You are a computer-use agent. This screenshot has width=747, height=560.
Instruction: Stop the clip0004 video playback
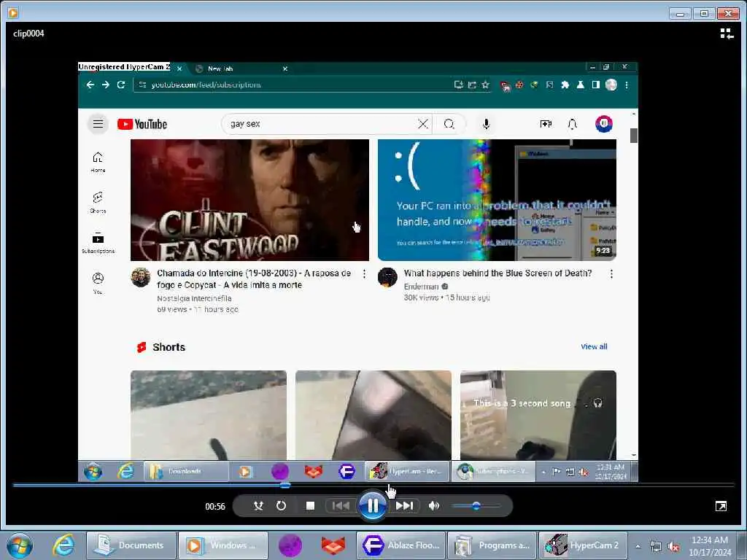tap(310, 506)
